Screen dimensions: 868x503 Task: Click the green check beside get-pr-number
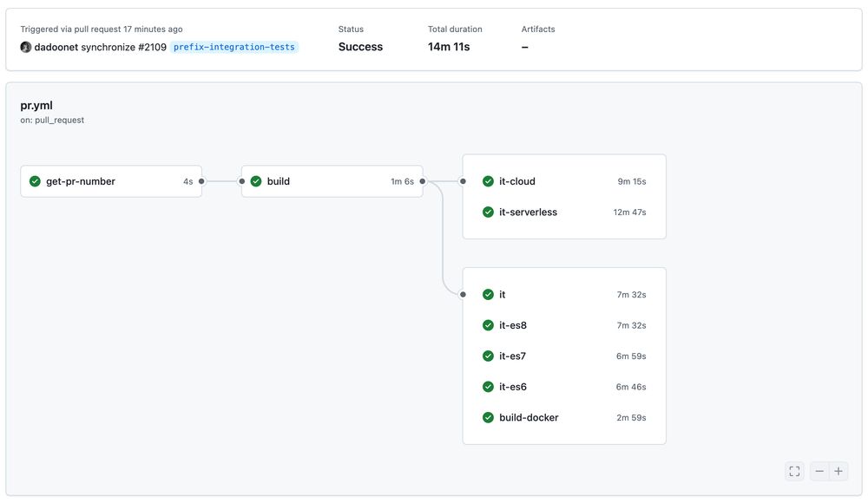(35, 181)
